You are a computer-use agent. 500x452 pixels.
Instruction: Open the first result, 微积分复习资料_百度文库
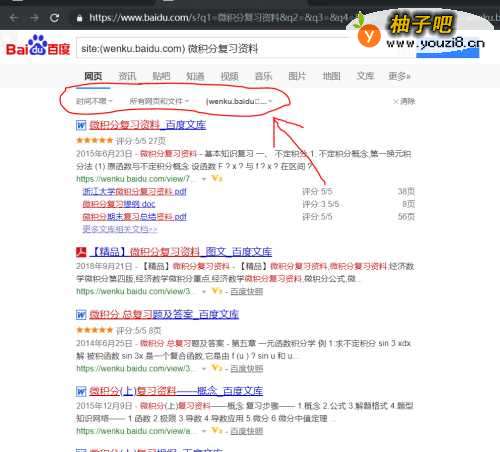[x=148, y=125]
